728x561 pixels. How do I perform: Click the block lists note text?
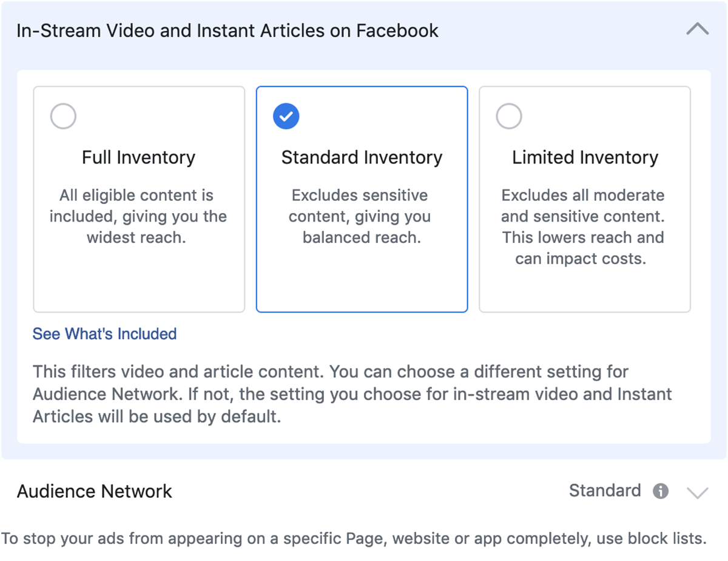(354, 539)
